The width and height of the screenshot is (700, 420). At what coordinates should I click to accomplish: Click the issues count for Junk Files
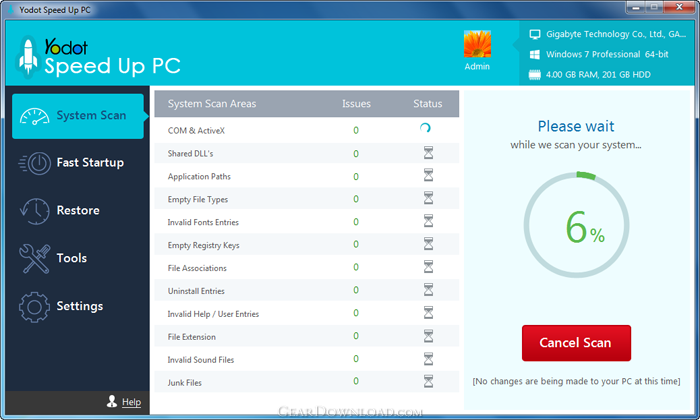point(356,381)
